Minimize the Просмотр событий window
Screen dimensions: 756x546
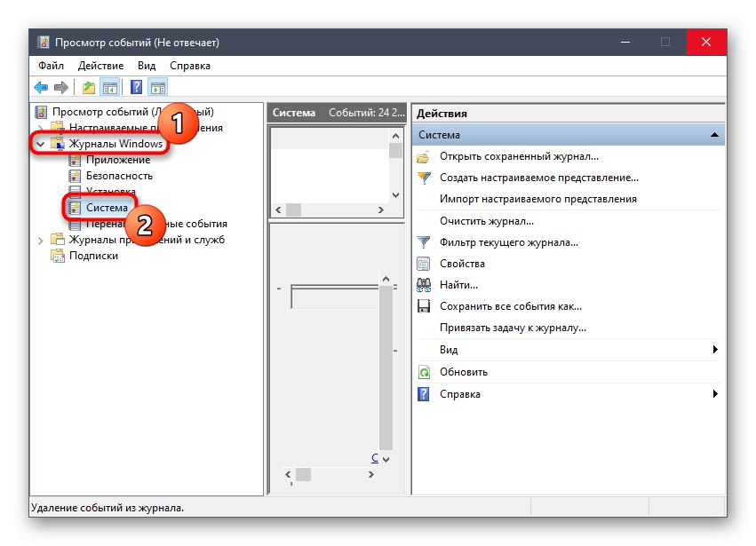point(625,42)
